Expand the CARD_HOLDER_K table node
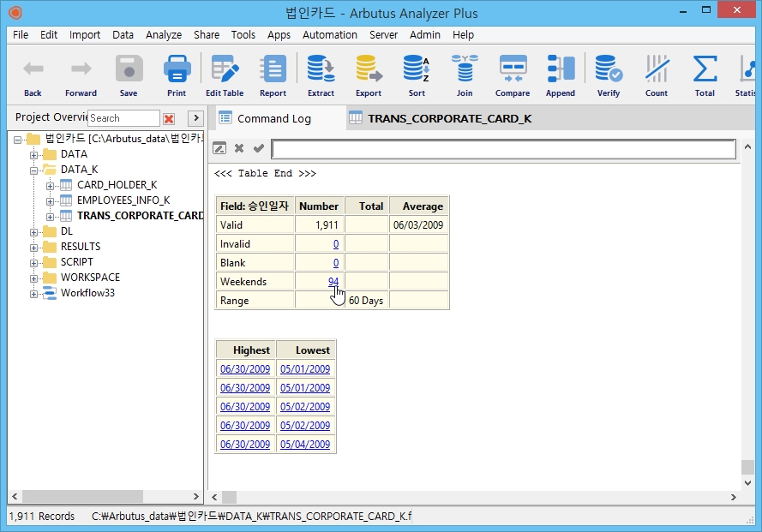This screenshot has width=762, height=532. [50, 186]
